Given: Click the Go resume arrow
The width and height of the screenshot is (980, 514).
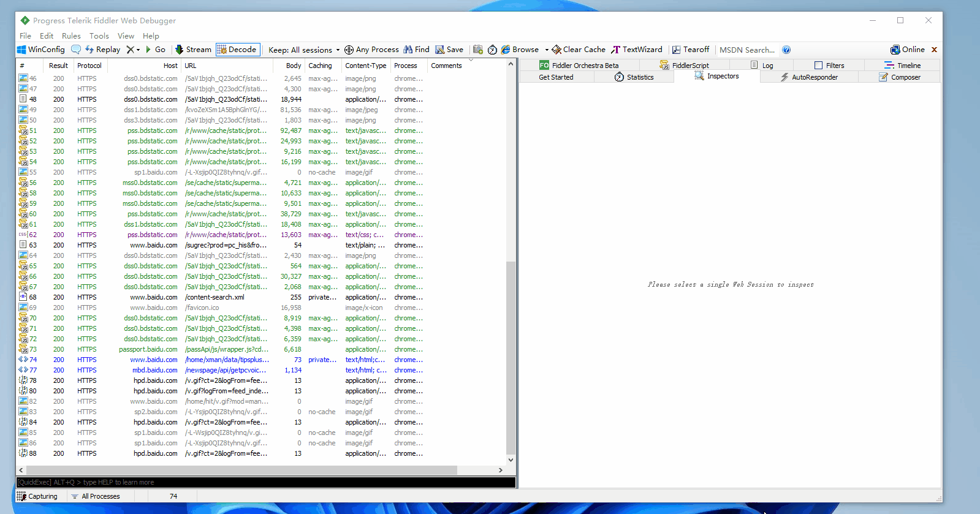Looking at the screenshot, I should tap(155, 50).
